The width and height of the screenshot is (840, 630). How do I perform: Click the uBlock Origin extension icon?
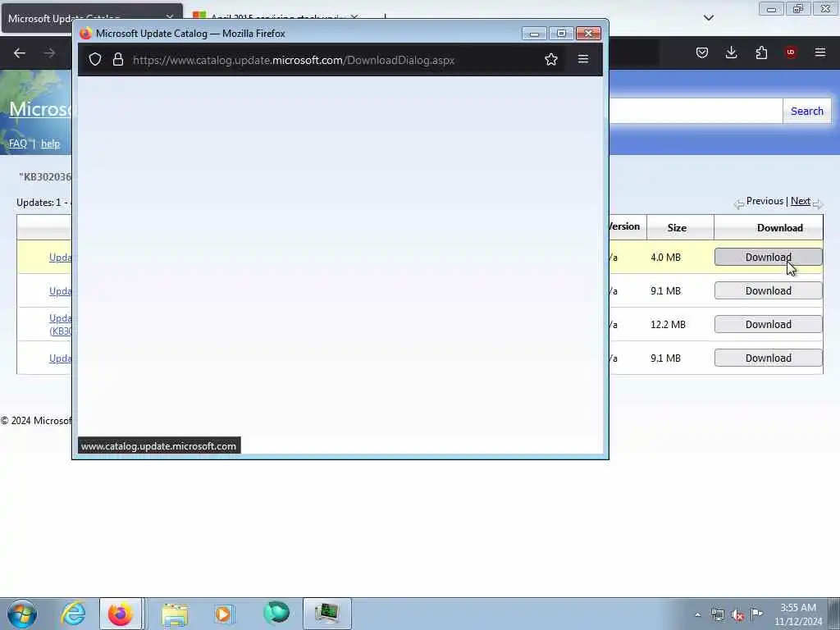coord(791,52)
